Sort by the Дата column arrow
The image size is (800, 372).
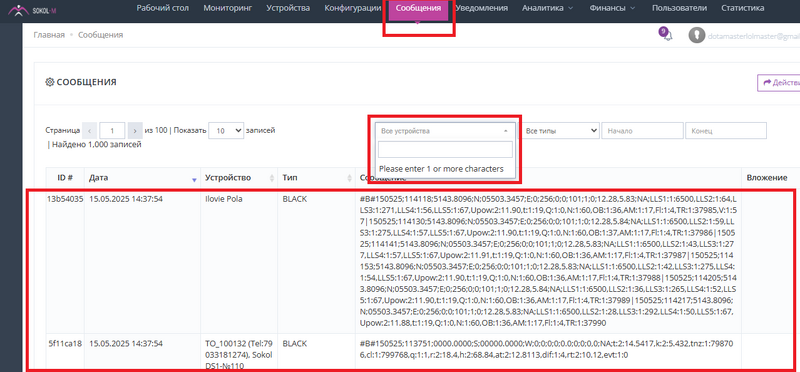pos(194,179)
